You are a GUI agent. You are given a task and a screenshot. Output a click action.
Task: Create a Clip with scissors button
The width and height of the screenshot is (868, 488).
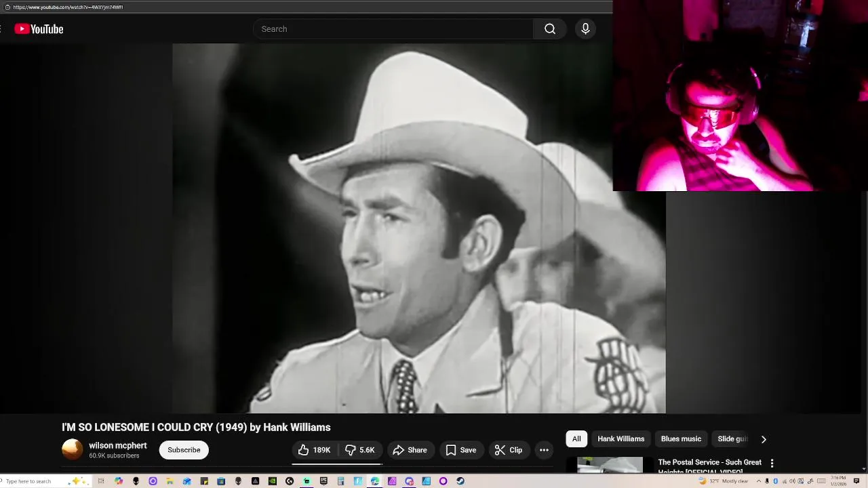point(509,450)
